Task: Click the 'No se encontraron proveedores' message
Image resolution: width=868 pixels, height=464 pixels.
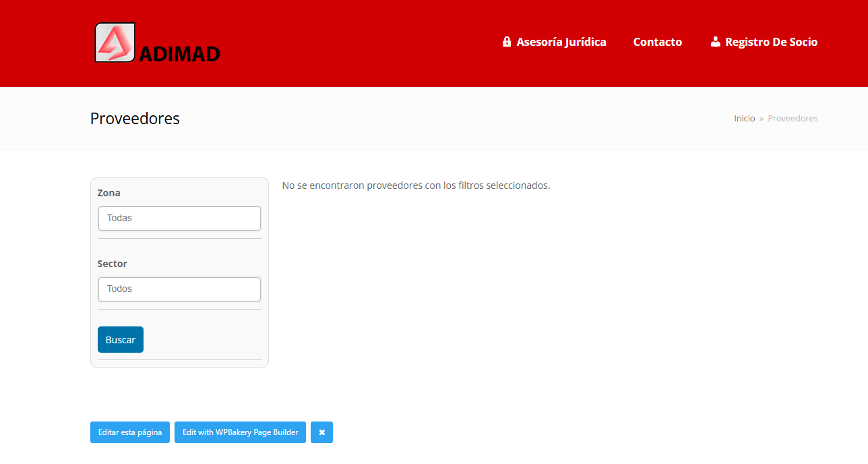Action: tap(416, 185)
